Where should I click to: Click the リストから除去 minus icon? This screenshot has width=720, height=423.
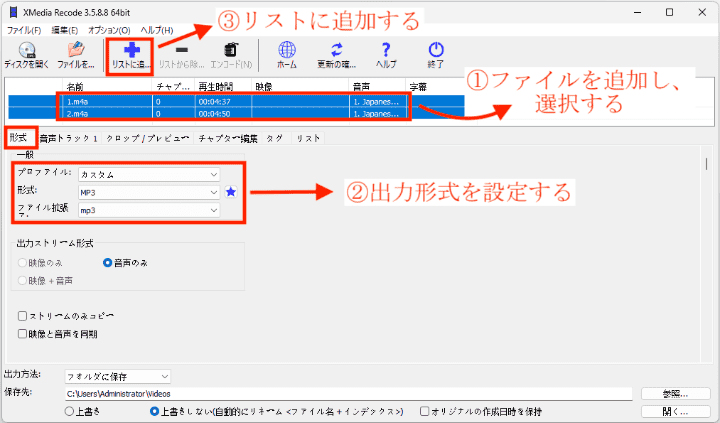click(x=181, y=55)
